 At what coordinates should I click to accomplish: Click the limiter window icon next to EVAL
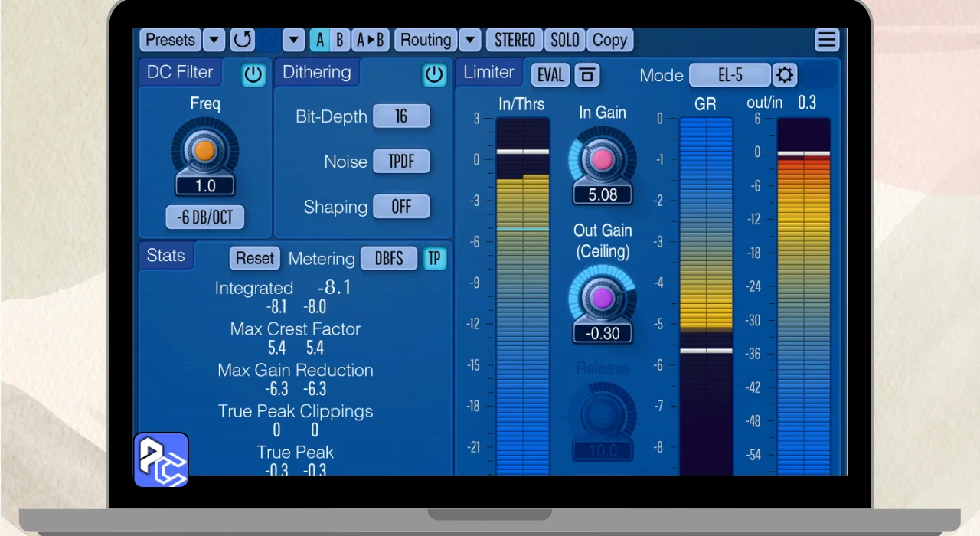point(587,75)
